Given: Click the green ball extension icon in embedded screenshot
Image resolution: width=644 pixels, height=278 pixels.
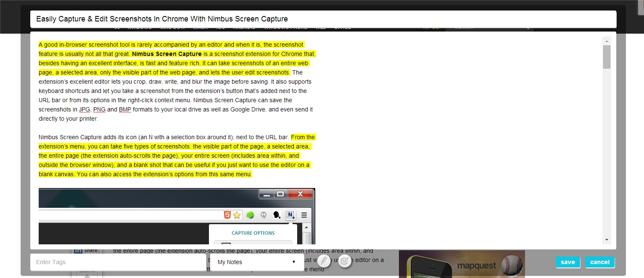Looking at the screenshot, I should pyautogui.click(x=251, y=215).
